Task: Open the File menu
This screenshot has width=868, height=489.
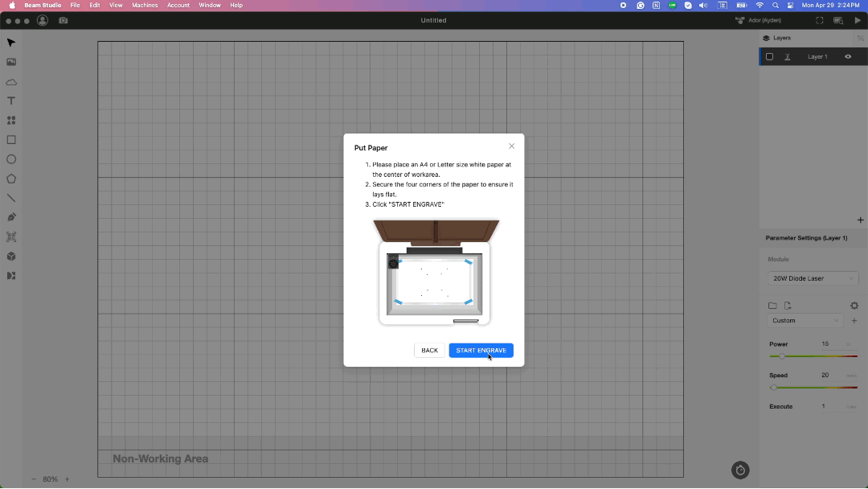Action: (x=75, y=5)
